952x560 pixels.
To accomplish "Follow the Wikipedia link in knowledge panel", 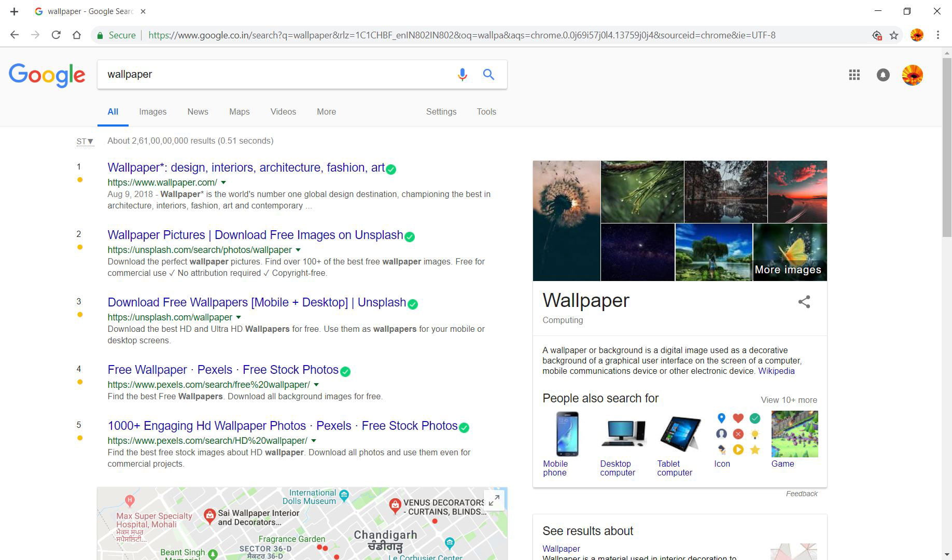I will [x=776, y=371].
